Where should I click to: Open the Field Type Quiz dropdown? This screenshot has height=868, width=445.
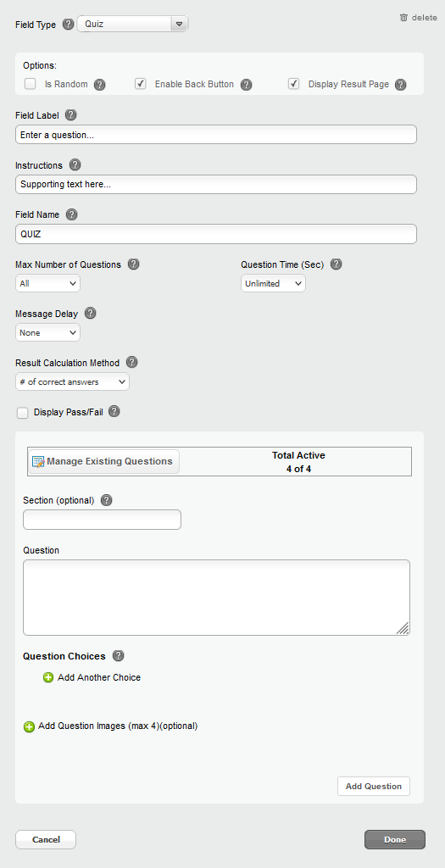pyautogui.click(x=133, y=25)
